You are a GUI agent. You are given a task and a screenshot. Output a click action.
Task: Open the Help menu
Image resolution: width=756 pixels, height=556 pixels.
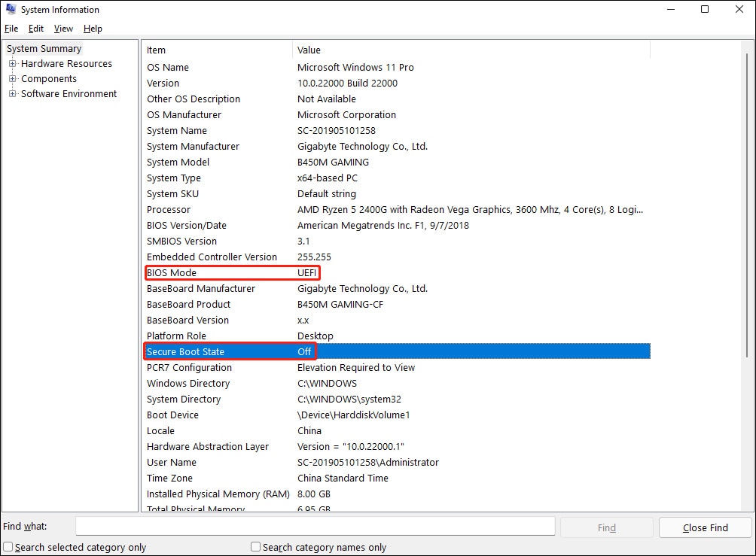(93, 29)
